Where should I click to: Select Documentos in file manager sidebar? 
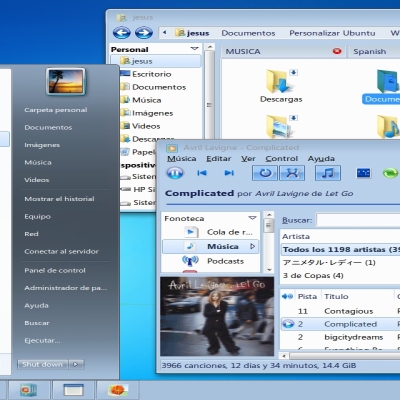click(x=159, y=87)
